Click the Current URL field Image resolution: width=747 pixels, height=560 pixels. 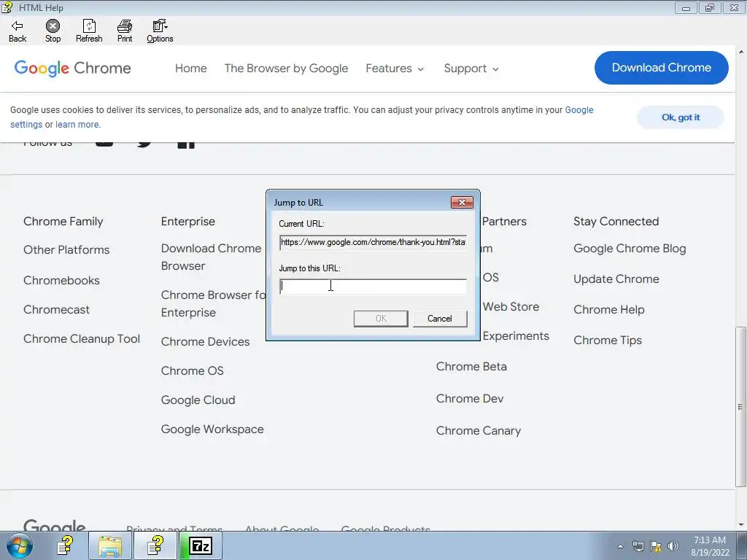(373, 242)
